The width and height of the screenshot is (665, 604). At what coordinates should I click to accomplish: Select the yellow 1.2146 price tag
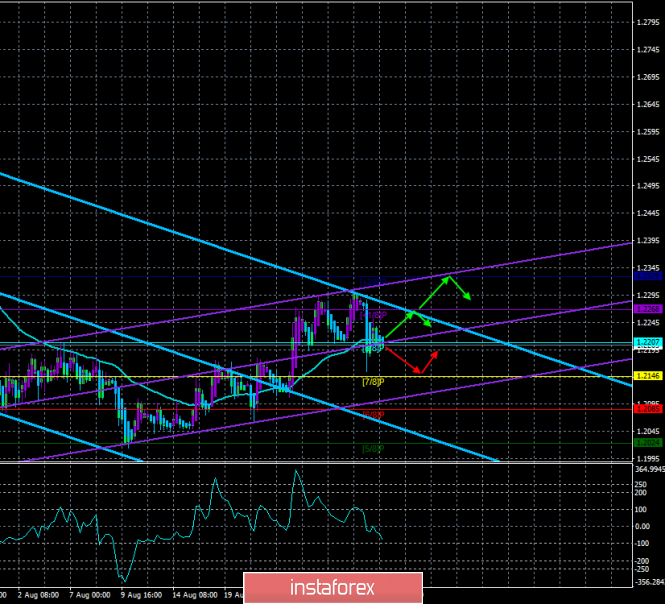[647, 376]
